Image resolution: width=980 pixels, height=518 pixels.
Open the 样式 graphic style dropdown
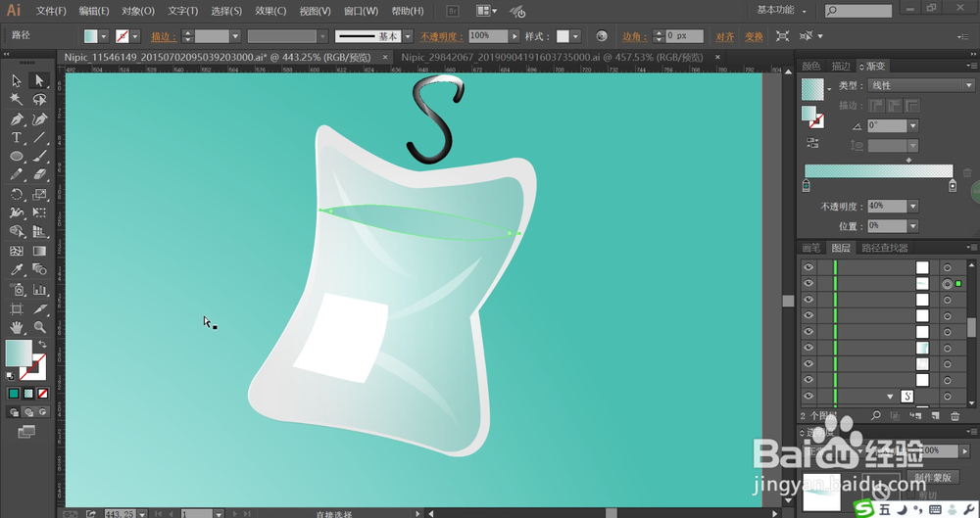pos(575,36)
